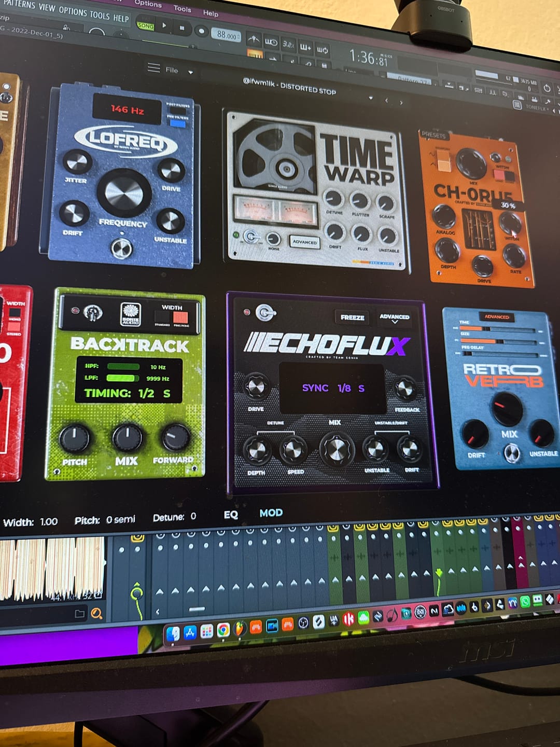Open Chorus Presets dropdown

pyautogui.click(x=433, y=135)
